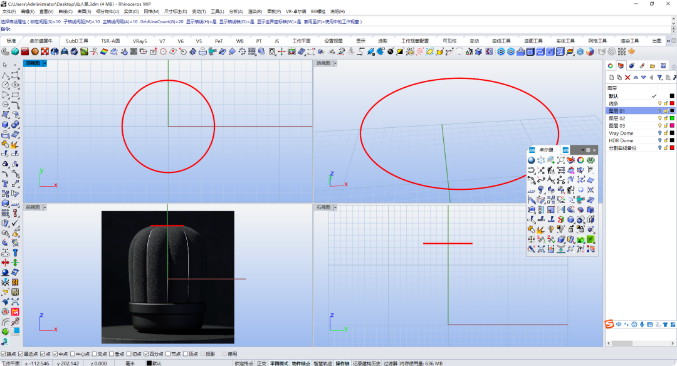Viewport: 677px width, 366px height.
Task: Open the 编辑 menu
Action: (28, 11)
